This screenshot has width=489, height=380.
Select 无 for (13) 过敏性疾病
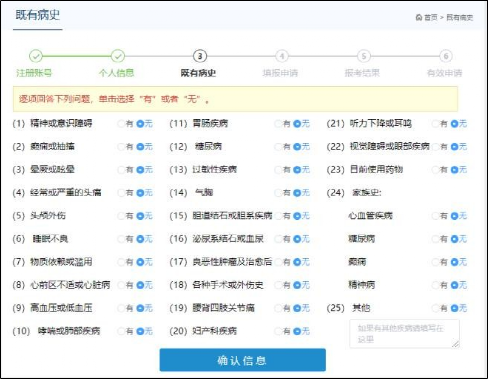pos(297,170)
